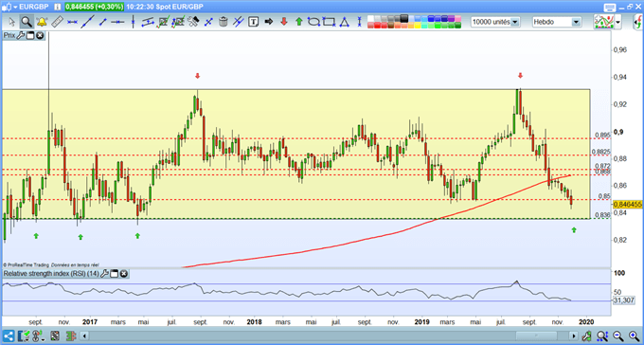The width and height of the screenshot is (644, 345).
Task: Select the red down arrow marker tool
Action: [x=284, y=22]
